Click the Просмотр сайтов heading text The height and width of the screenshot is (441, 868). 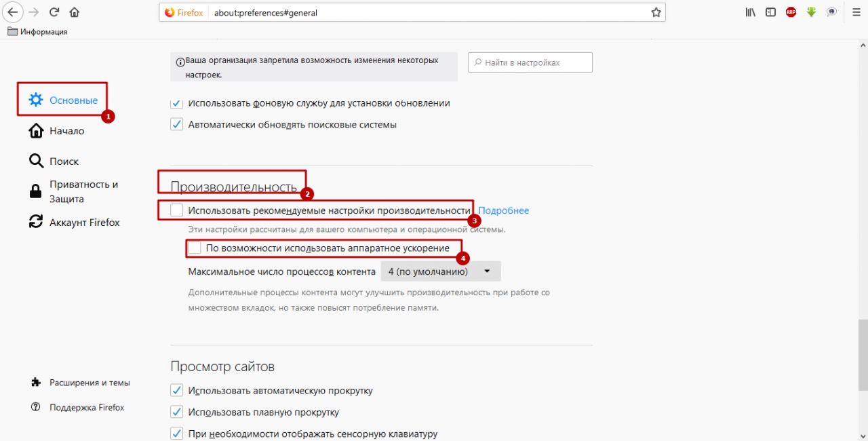point(222,366)
